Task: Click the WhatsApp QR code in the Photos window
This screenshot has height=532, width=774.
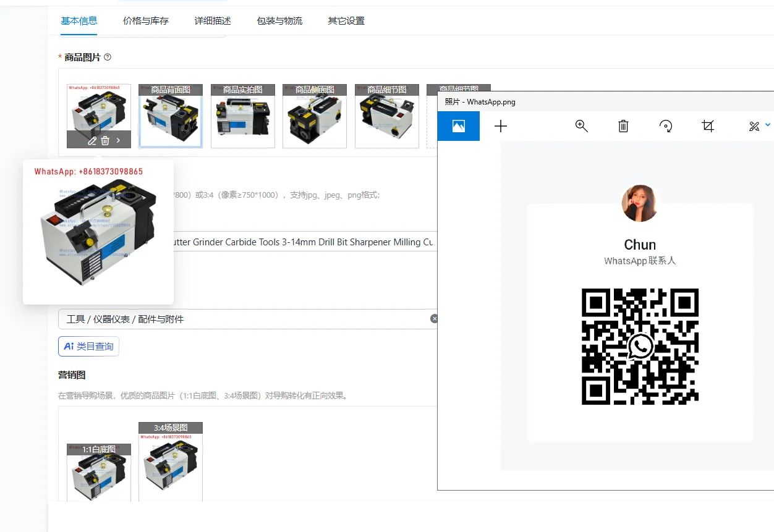Action: tap(640, 347)
